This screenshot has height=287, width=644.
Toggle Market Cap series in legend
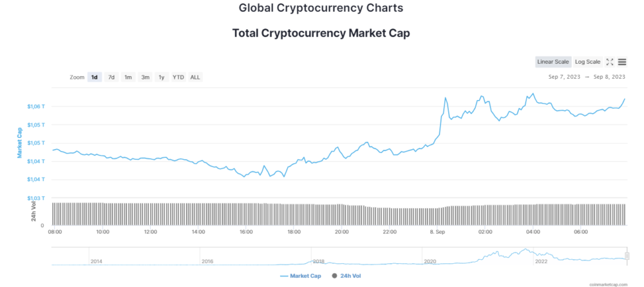301,275
